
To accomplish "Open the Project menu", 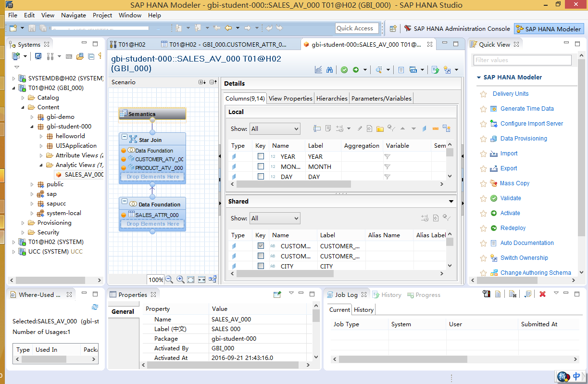I will 102,15.
